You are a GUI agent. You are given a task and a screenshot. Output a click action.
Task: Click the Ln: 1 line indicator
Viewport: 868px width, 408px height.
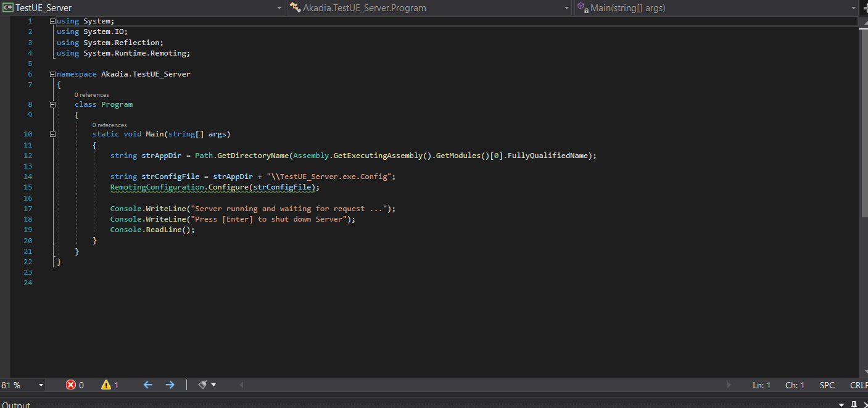761,385
